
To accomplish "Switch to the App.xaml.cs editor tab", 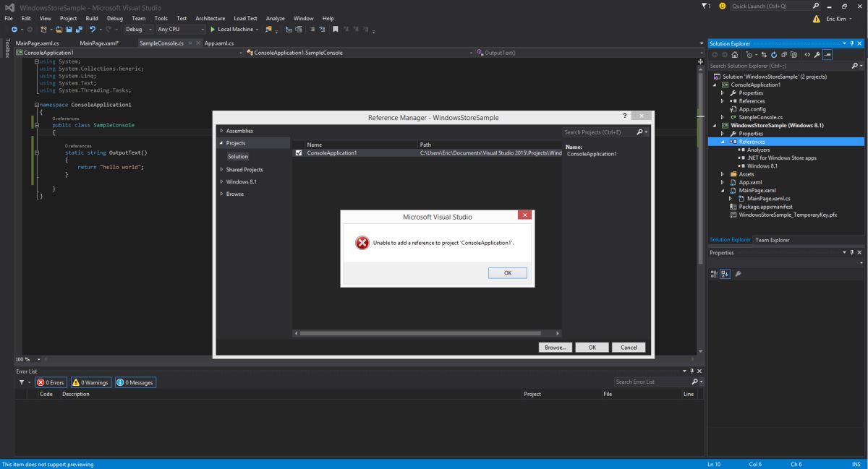I will [219, 43].
